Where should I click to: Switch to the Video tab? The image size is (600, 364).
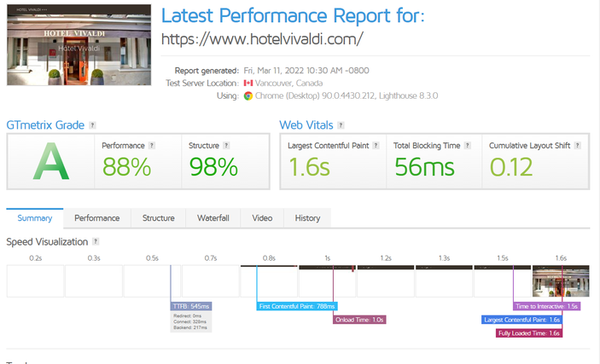(x=262, y=218)
